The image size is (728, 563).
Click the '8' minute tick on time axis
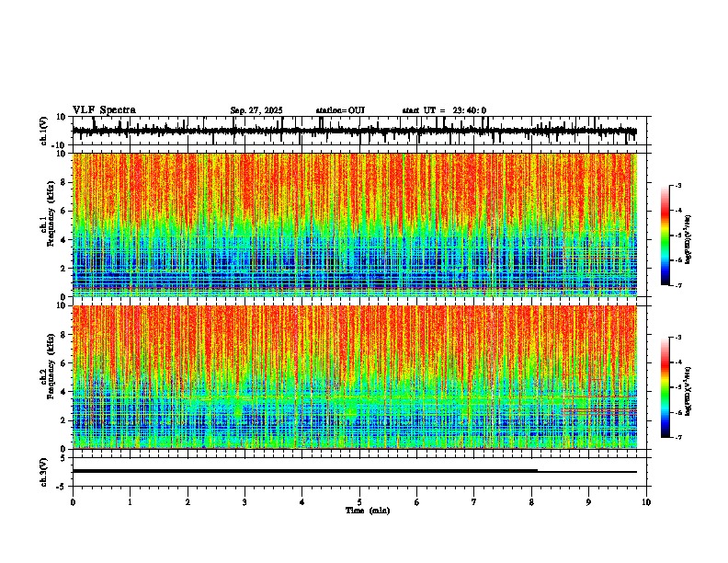(531, 502)
